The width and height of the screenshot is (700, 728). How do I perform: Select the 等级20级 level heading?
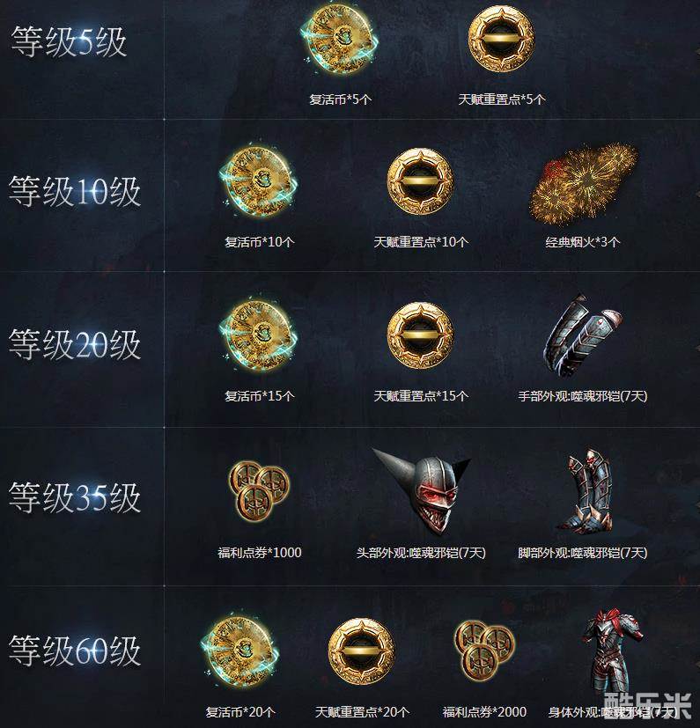coord(75,344)
